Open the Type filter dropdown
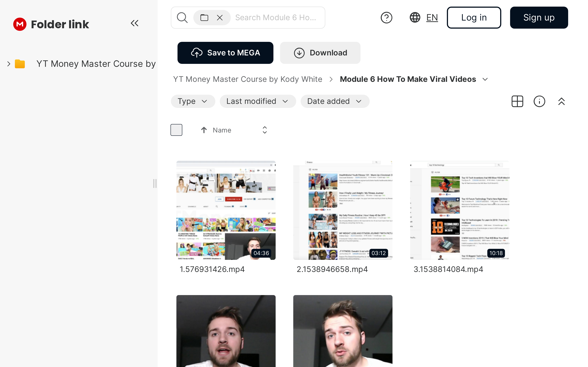 [193, 101]
